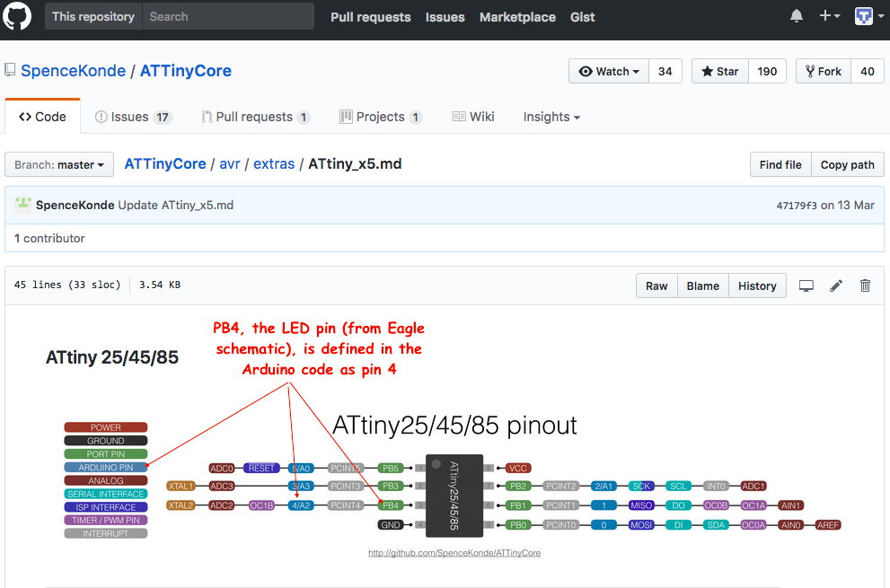Image resolution: width=890 pixels, height=588 pixels.
Task: Star this repository
Action: (720, 71)
